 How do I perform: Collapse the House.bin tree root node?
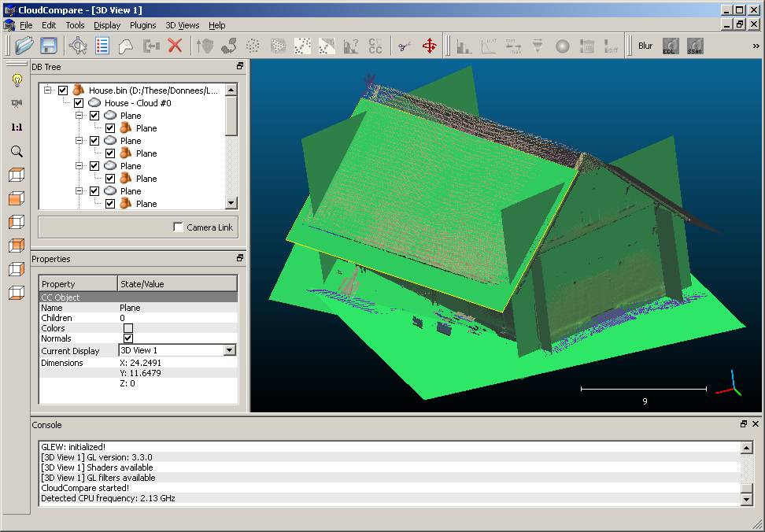[48, 91]
